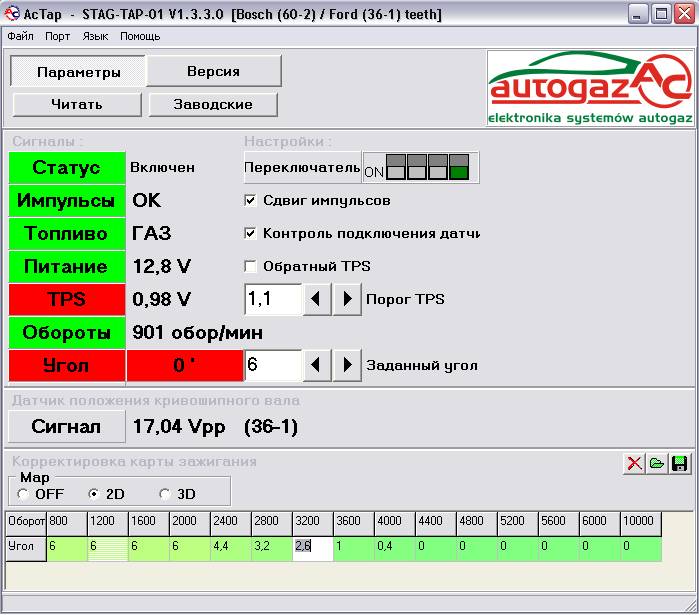Screen dimensions: 699x615
Task: Toggle the green fourth DIP switch
Action: 458,167
